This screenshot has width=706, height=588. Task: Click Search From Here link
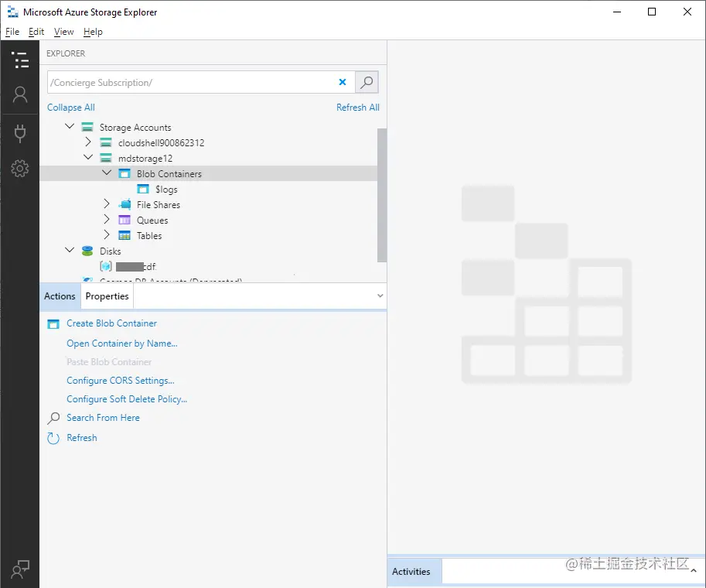(103, 418)
